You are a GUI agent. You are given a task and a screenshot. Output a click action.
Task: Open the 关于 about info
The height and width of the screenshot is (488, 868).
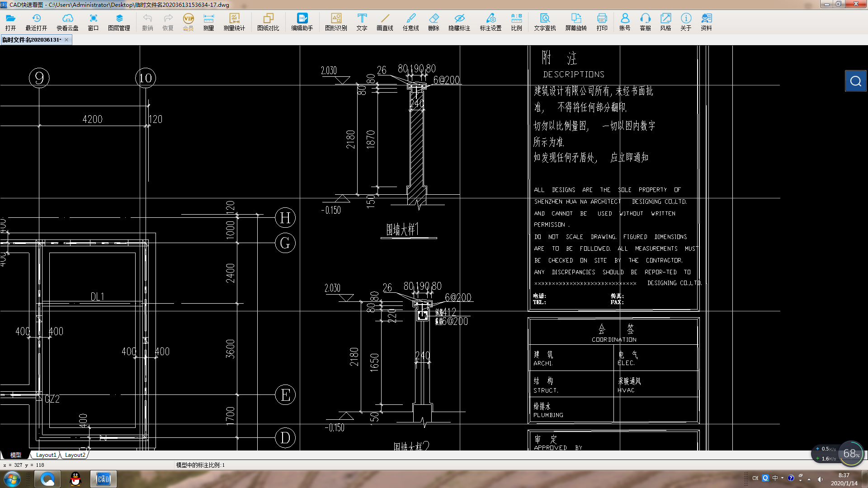click(686, 22)
